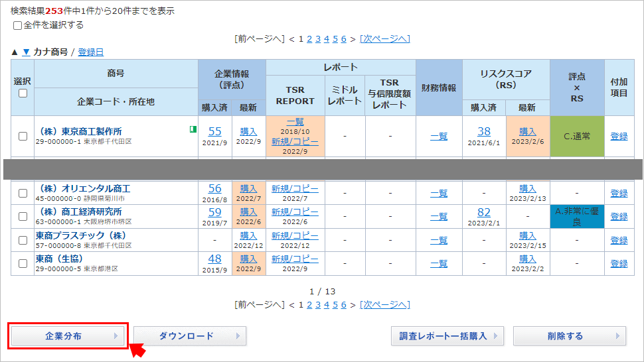Sort results by 登録日

[91, 52]
